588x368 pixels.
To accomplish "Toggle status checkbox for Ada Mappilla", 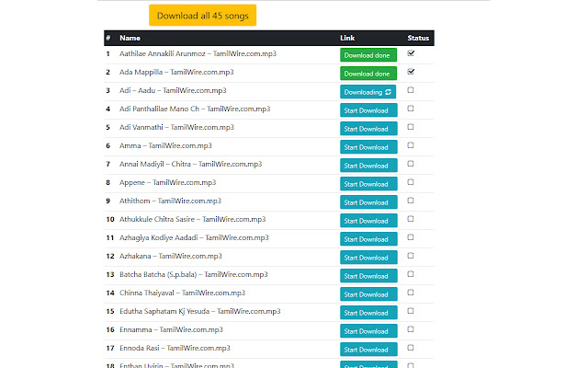I will (x=411, y=72).
